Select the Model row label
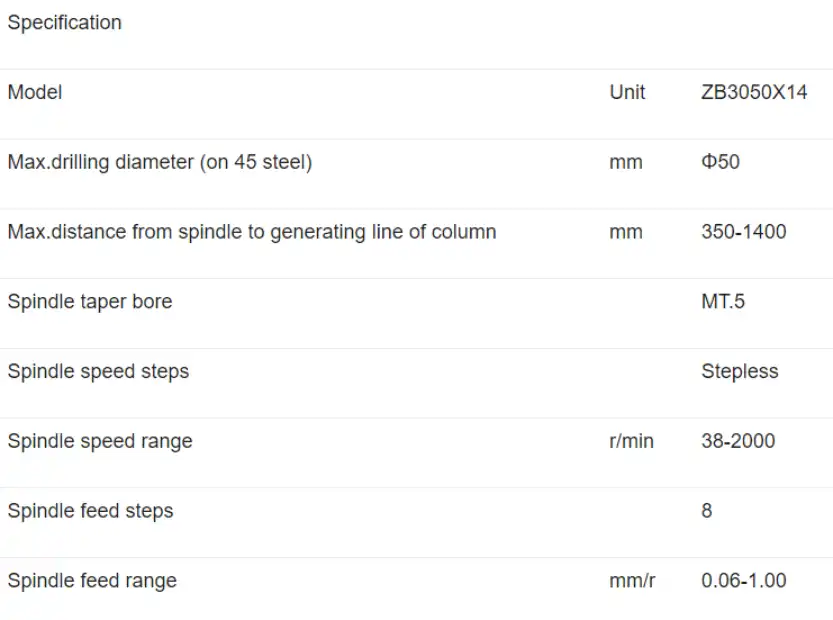The height and width of the screenshot is (620, 833). tap(35, 92)
